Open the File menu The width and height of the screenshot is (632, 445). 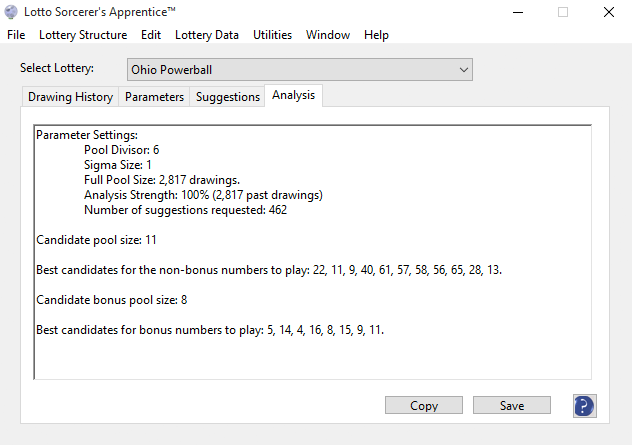coord(16,35)
